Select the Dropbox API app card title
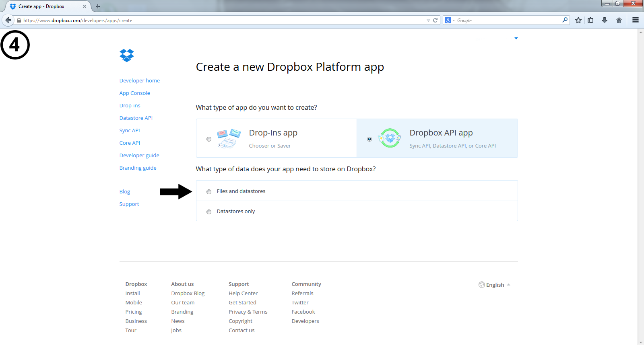Viewport: 644px width, 345px height. 441,133
